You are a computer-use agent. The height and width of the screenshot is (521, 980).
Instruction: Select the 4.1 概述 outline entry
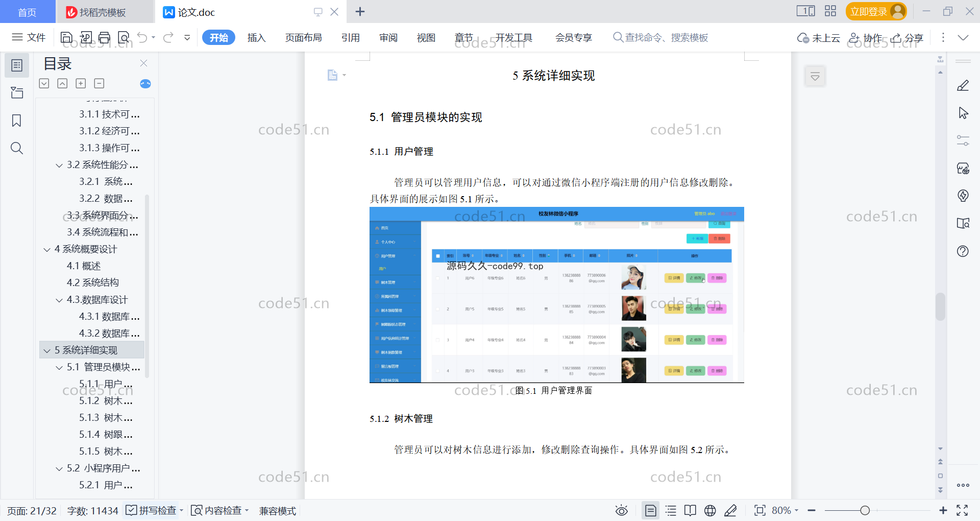point(84,266)
